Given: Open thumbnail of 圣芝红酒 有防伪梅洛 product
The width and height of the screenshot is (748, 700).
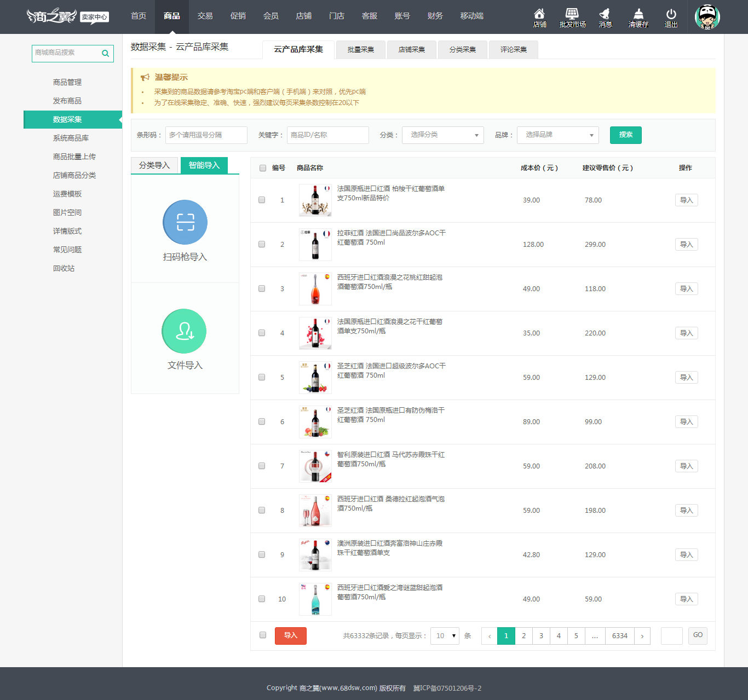Looking at the screenshot, I should pyautogui.click(x=315, y=422).
